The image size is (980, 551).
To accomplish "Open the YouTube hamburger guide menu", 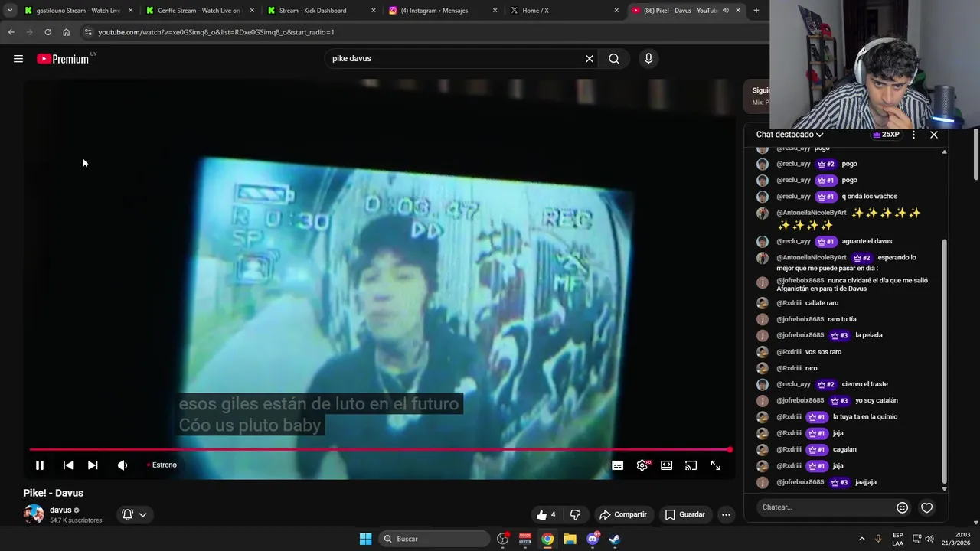I will click(x=18, y=59).
